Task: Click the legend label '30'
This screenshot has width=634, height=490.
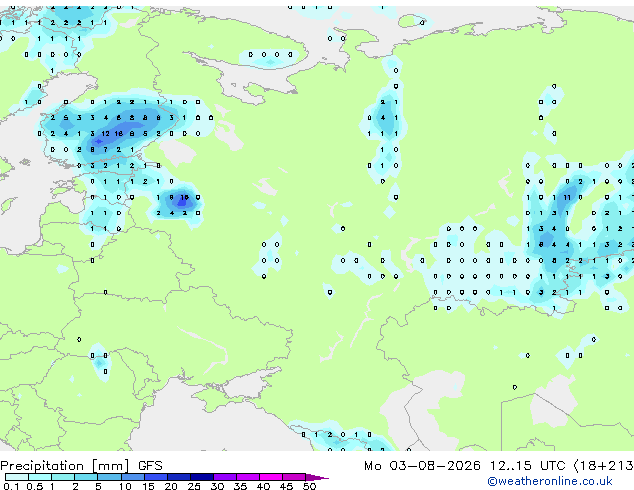Action: click(217, 486)
